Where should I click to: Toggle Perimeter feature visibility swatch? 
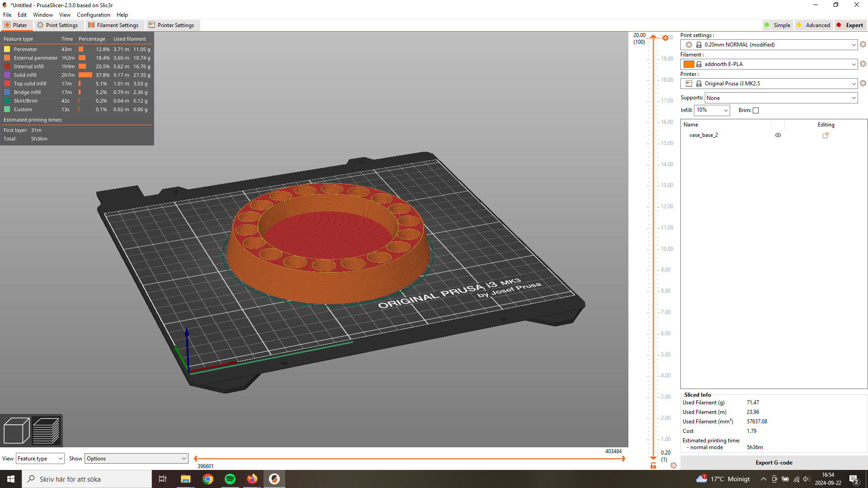7,49
